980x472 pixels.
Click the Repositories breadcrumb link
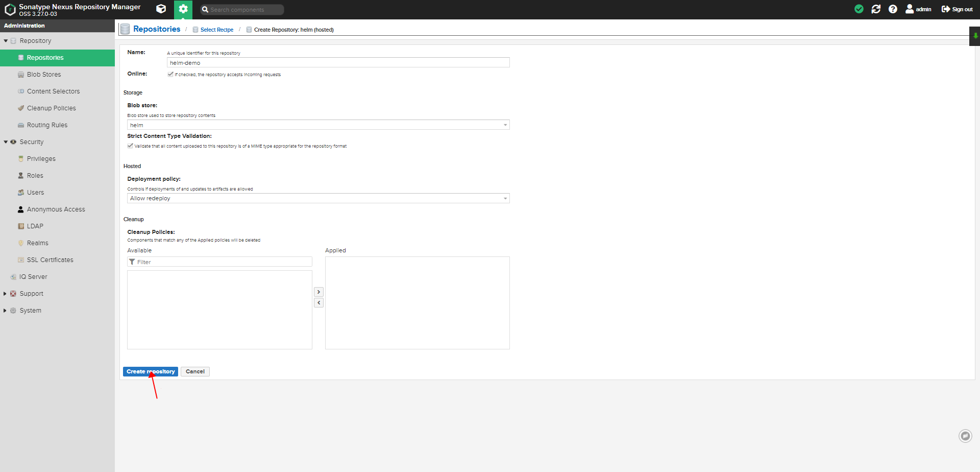(x=157, y=29)
